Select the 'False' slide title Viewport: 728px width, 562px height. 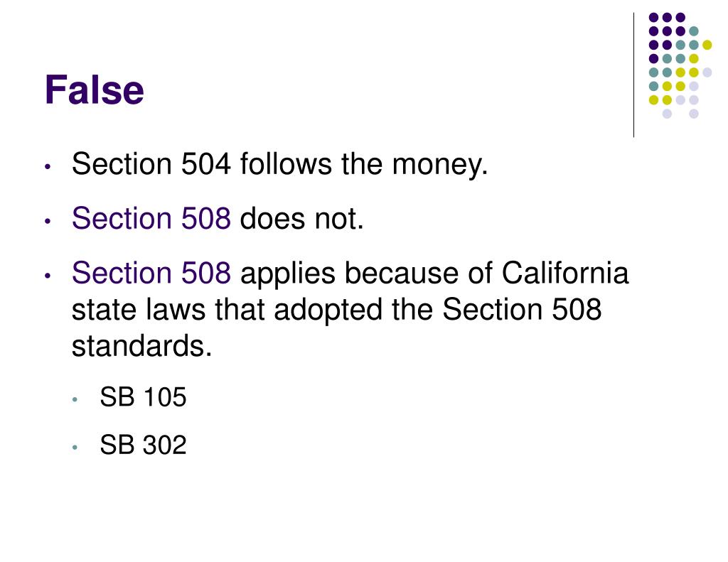(95, 90)
